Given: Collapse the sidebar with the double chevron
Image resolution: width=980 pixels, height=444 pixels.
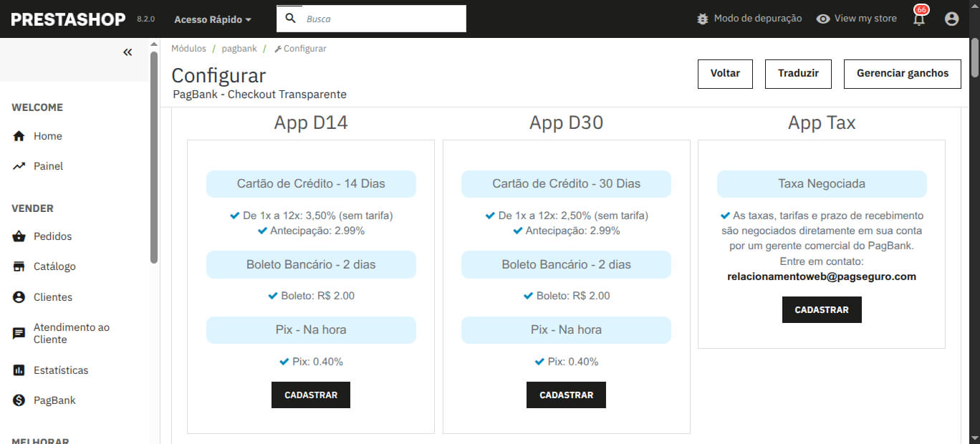Looking at the screenshot, I should (x=128, y=52).
